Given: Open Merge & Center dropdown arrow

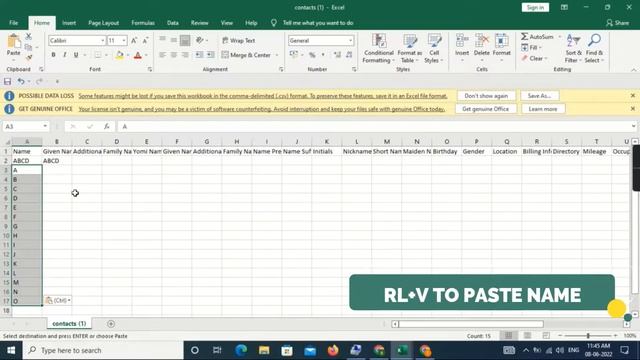Looking at the screenshot, I should coord(277,55).
